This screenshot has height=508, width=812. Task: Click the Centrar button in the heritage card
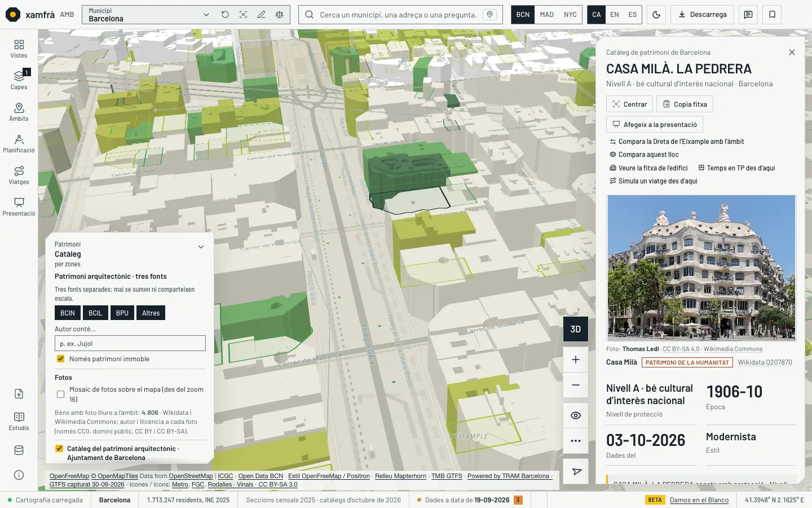click(629, 104)
